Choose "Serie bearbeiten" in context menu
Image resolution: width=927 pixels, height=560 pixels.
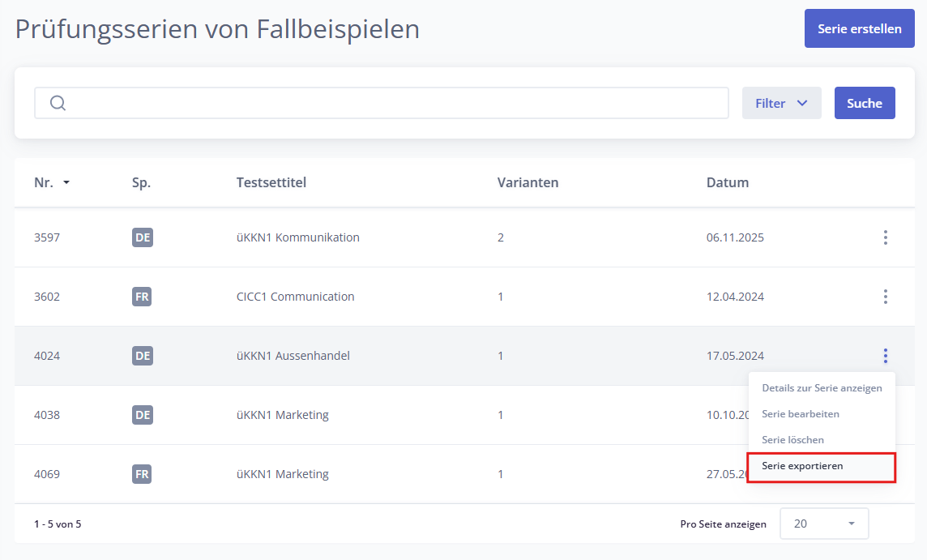(x=801, y=414)
